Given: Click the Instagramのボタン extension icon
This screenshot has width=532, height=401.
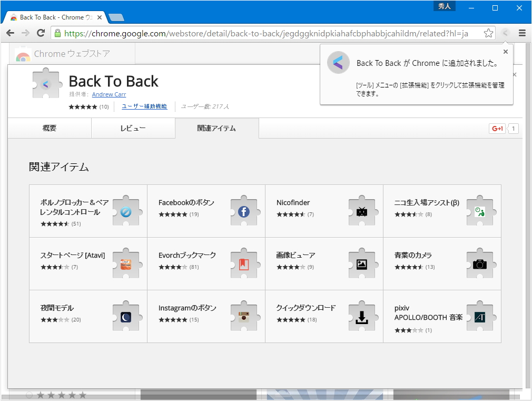Looking at the screenshot, I should coord(243,317).
